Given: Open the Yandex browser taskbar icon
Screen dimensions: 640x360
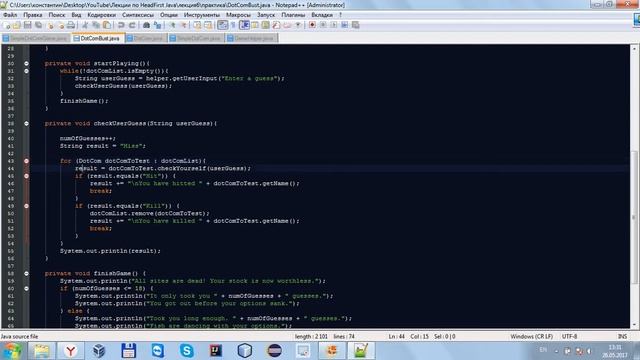Looking at the screenshot, I should [71, 351].
